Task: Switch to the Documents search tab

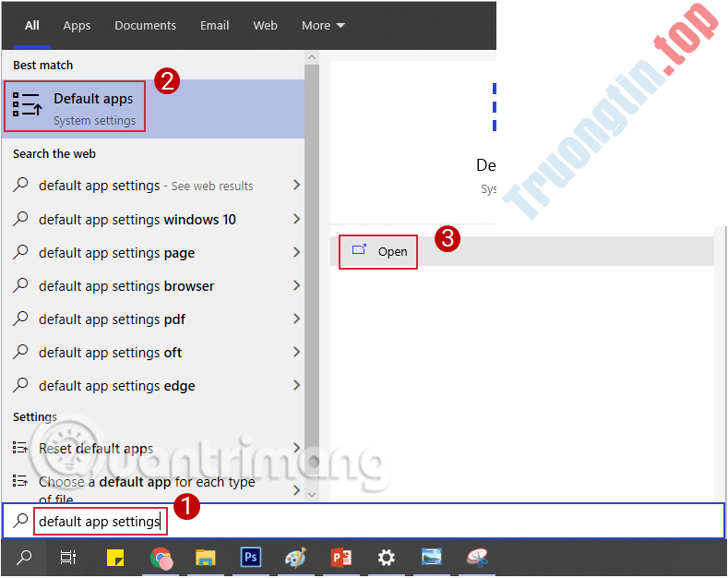Action: pyautogui.click(x=145, y=26)
